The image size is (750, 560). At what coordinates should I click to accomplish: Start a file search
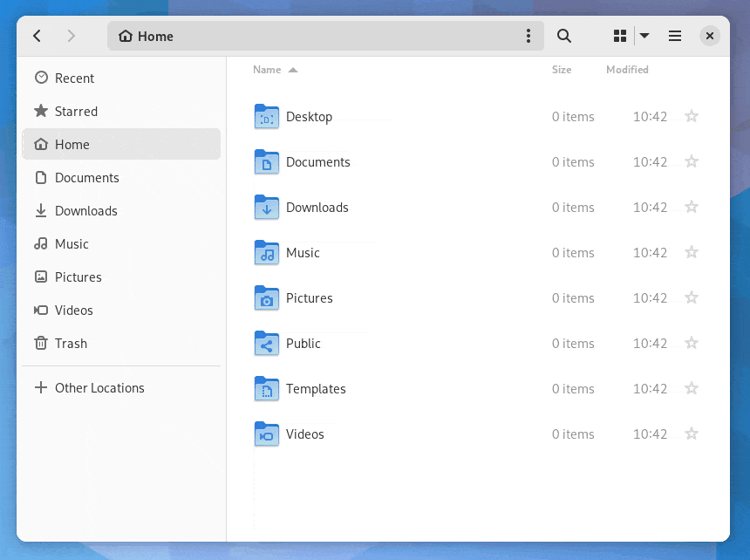coord(563,36)
